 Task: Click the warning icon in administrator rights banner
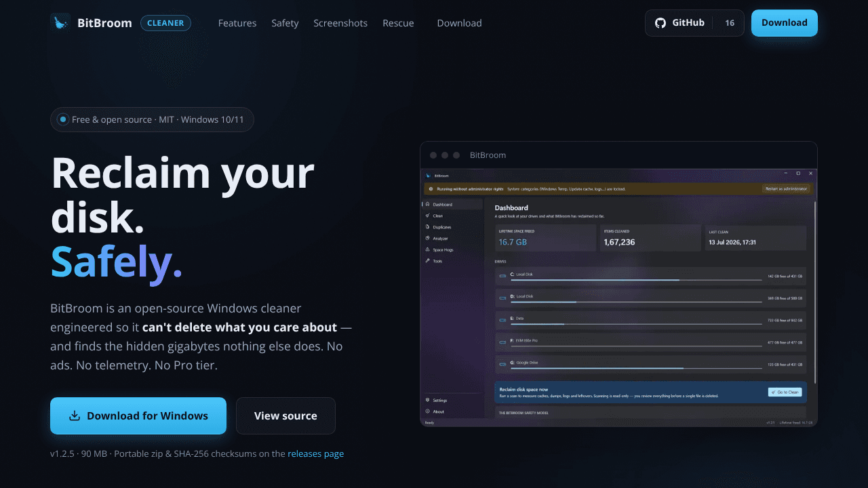(431, 189)
